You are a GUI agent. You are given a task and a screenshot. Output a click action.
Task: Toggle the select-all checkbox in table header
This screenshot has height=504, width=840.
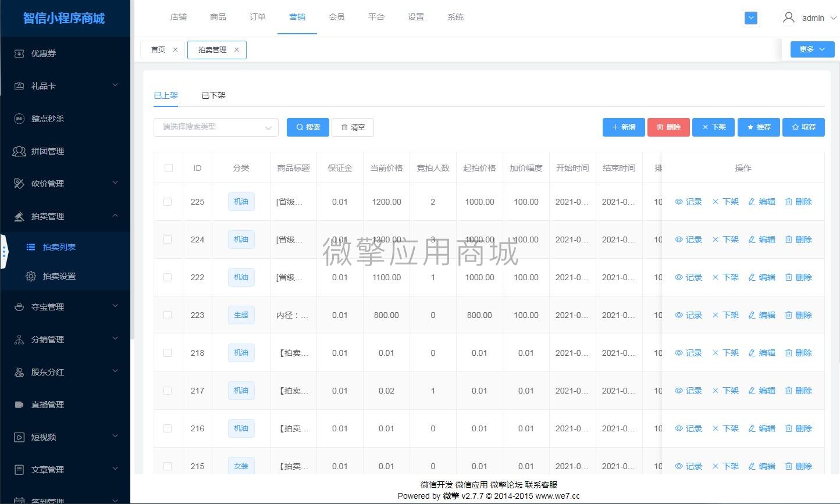point(169,168)
